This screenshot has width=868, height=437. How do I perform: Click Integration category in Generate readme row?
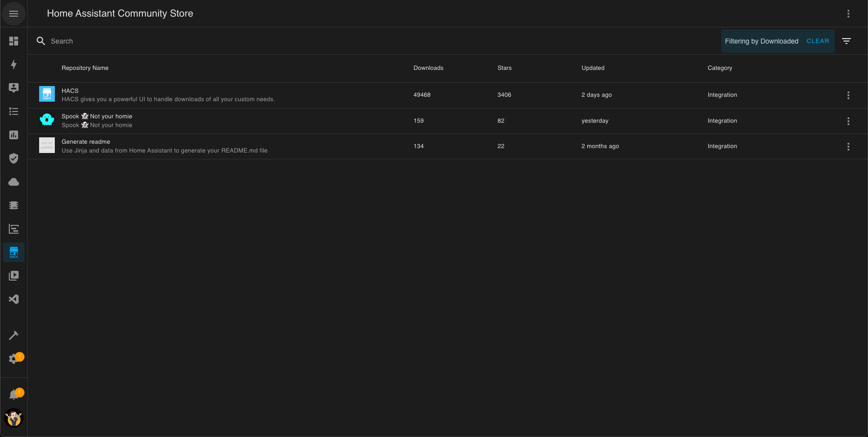(722, 146)
